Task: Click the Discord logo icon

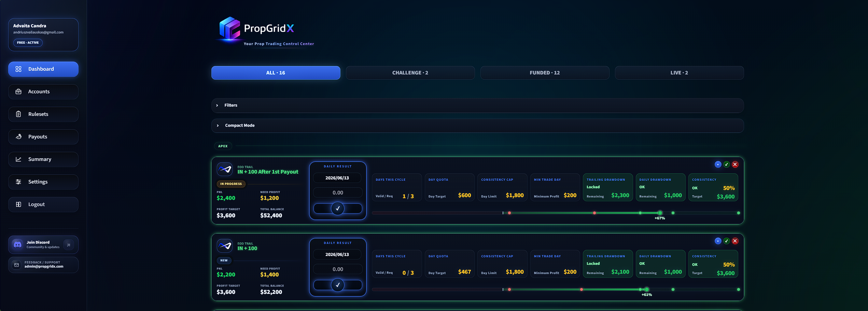Action: coord(17,245)
